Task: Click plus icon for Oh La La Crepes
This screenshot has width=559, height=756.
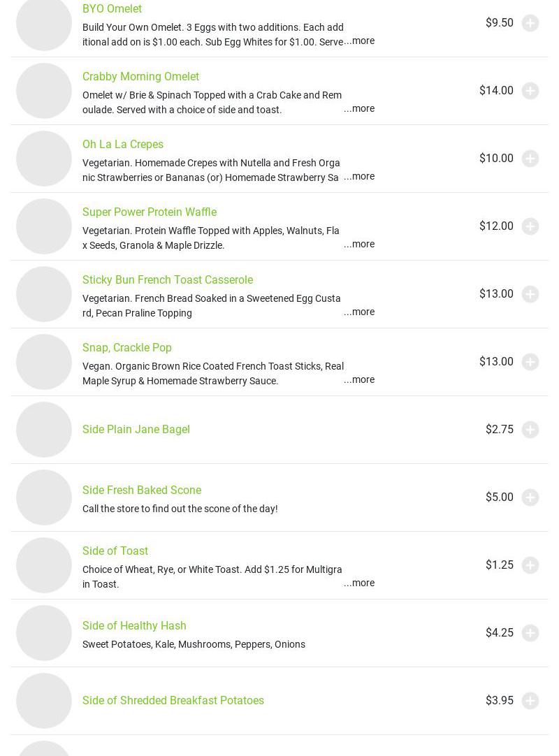Action: 530,159
